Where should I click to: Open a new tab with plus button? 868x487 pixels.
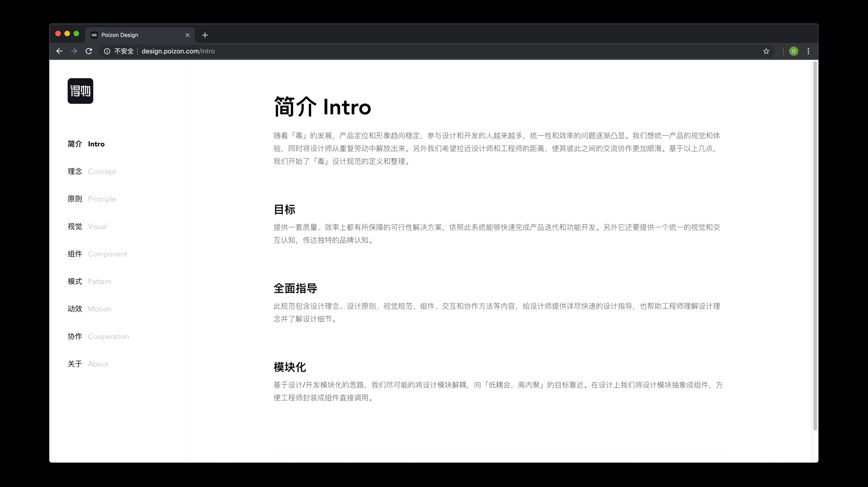pos(205,35)
